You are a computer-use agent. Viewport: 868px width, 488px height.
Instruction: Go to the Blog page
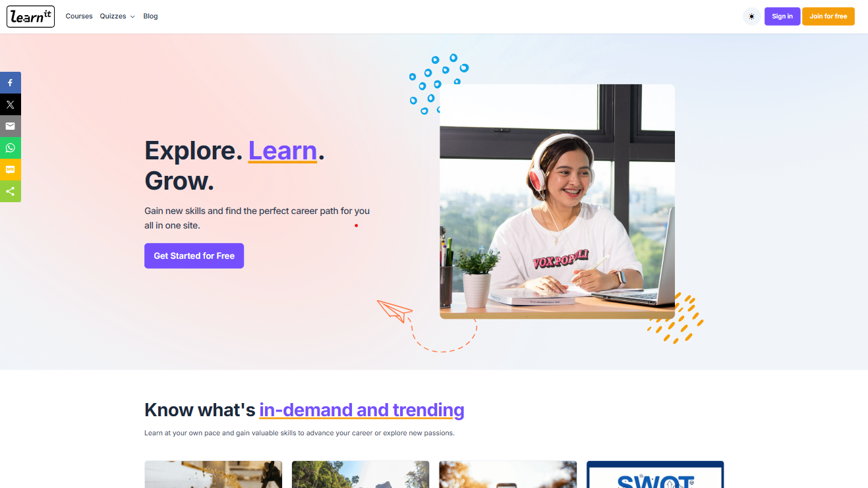point(150,16)
